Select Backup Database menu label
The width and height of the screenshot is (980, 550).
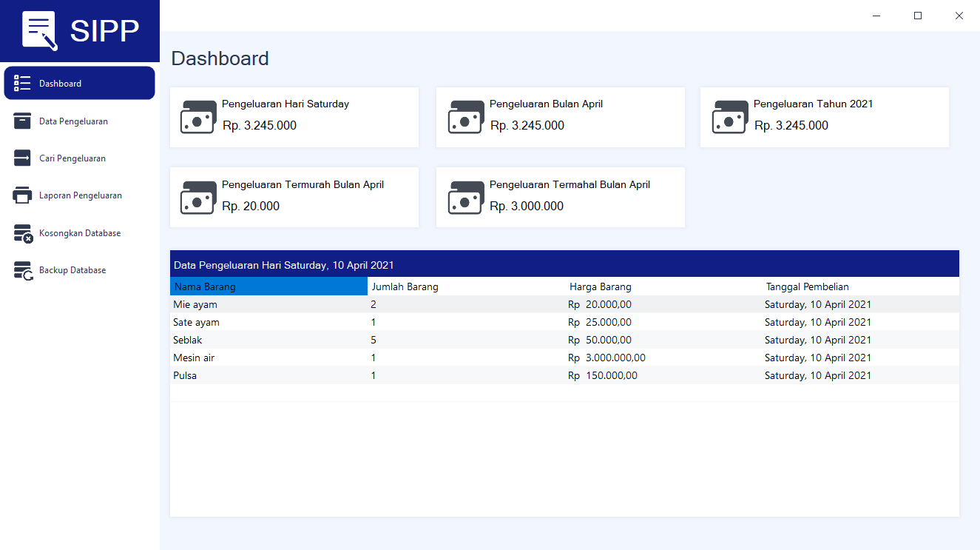pyautogui.click(x=72, y=270)
